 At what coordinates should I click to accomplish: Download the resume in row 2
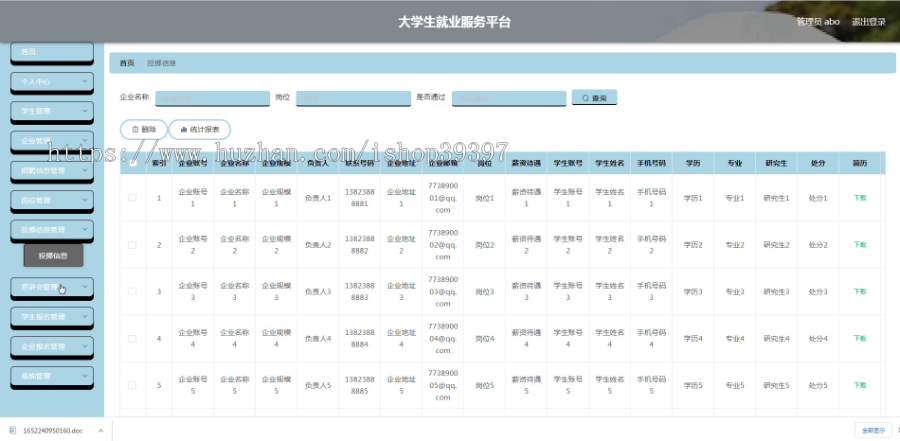[x=859, y=245]
